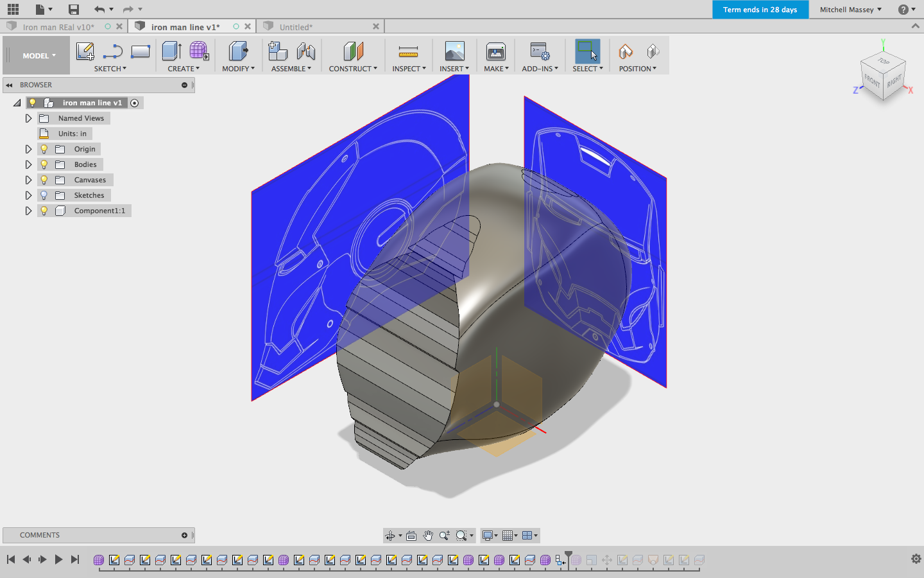Click the 3D Print make icon
924x578 pixels.
point(496,51)
